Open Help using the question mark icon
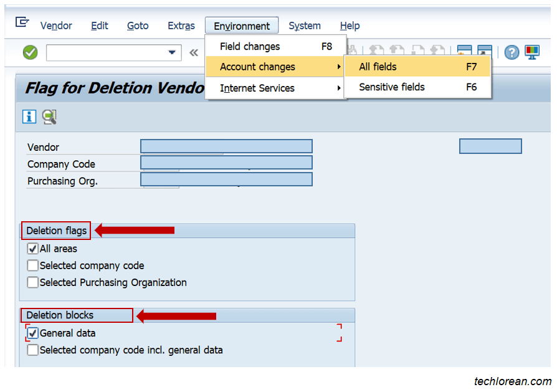 click(512, 52)
